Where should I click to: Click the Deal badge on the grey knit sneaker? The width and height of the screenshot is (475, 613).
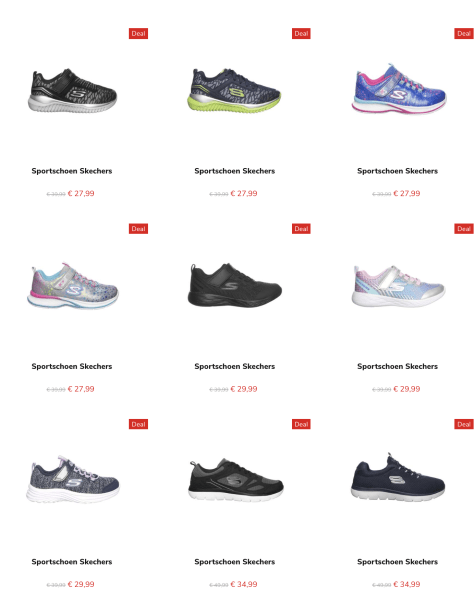click(x=138, y=424)
